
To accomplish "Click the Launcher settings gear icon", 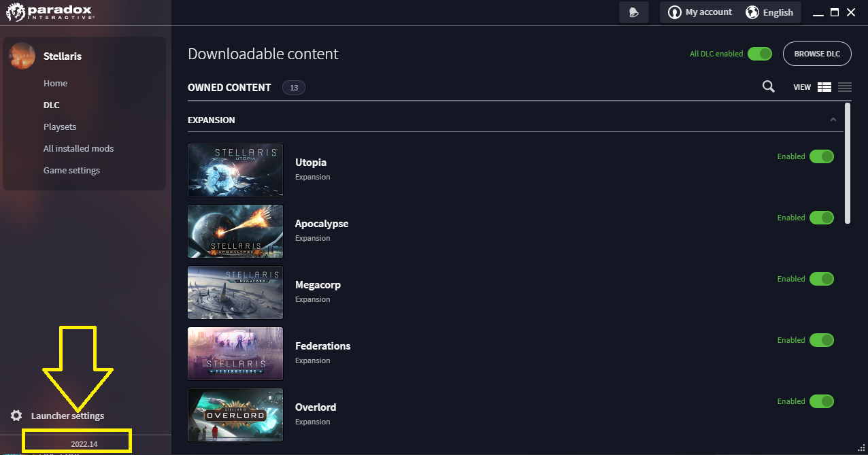I will click(x=16, y=416).
